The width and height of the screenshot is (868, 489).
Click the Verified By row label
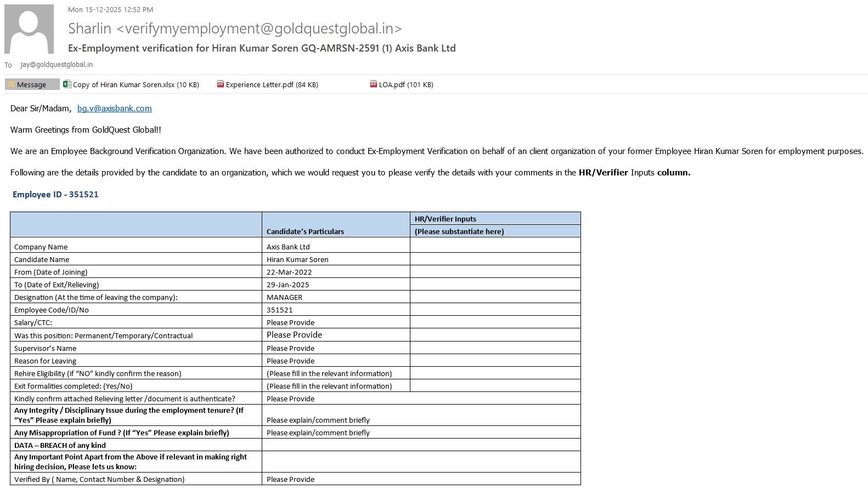pyautogui.click(x=99, y=480)
